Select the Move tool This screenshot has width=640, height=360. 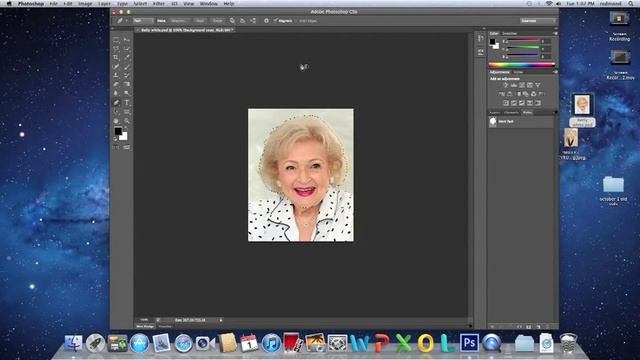(x=127, y=40)
